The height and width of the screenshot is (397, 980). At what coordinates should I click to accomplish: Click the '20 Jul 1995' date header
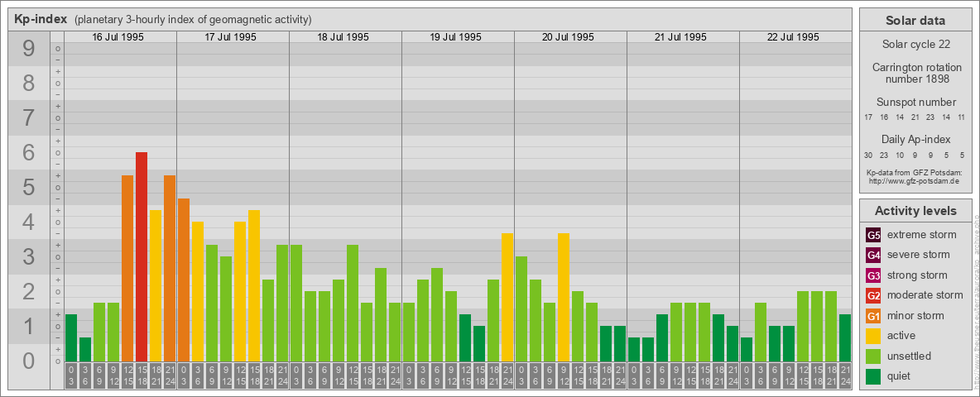pos(568,37)
